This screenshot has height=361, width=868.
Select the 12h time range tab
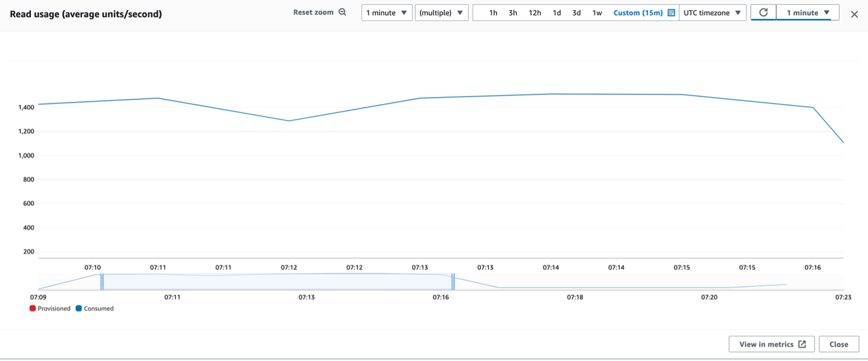coord(534,12)
